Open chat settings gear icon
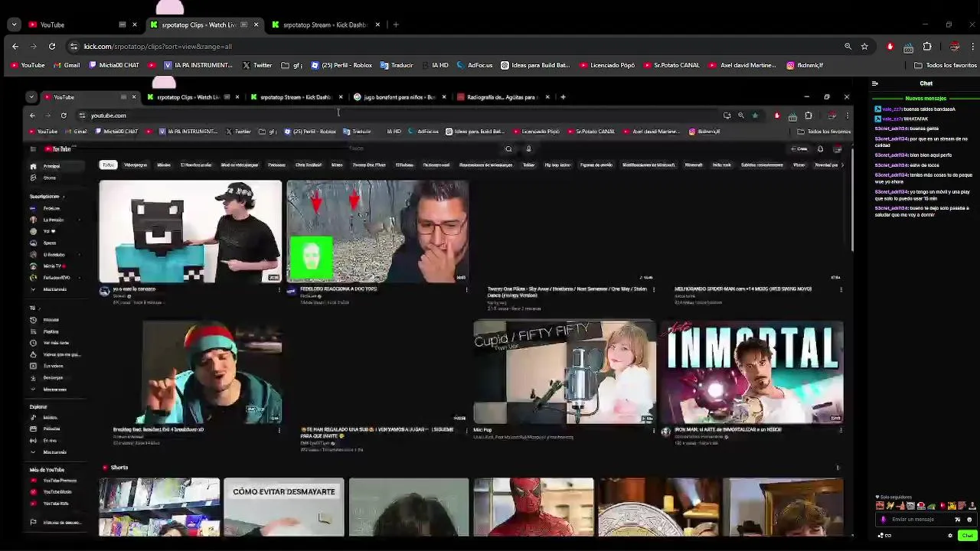Viewport: 980px width, 551px height. [950, 536]
